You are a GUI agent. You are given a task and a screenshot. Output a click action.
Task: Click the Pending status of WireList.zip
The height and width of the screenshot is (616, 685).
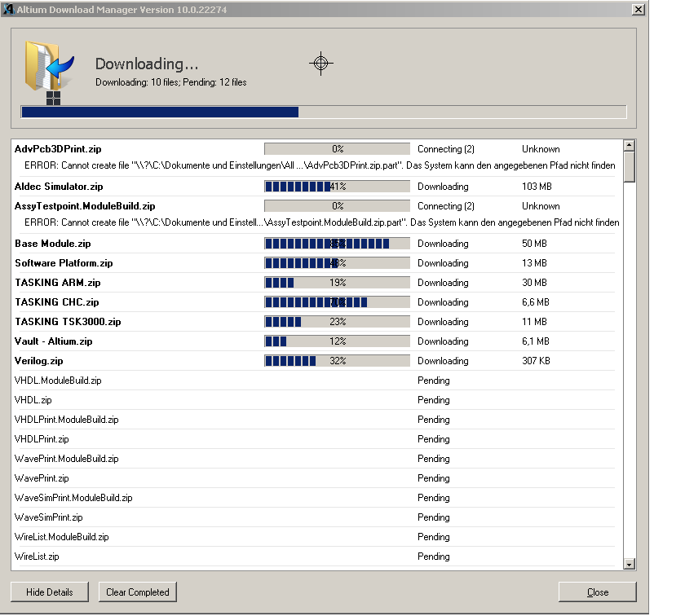click(433, 557)
